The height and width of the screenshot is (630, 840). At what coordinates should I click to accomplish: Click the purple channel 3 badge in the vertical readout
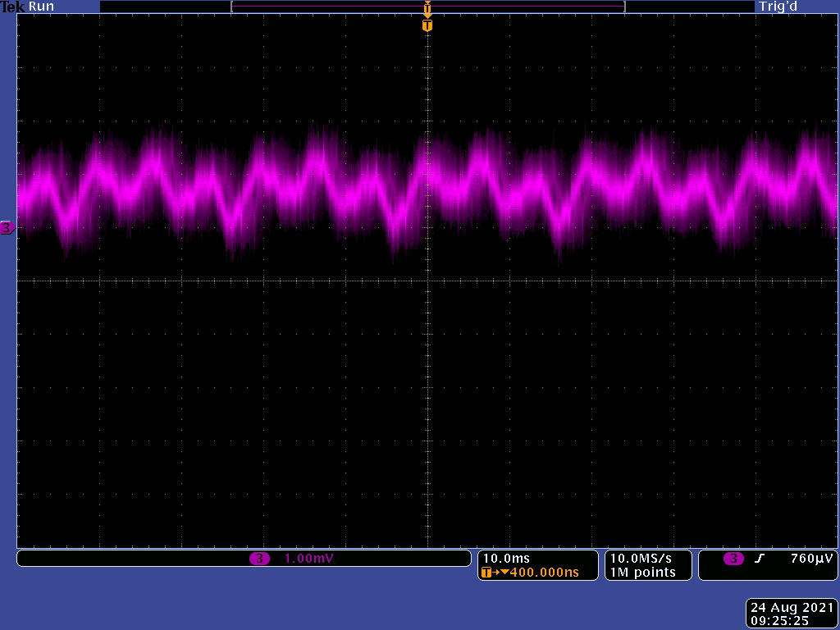tap(259, 559)
